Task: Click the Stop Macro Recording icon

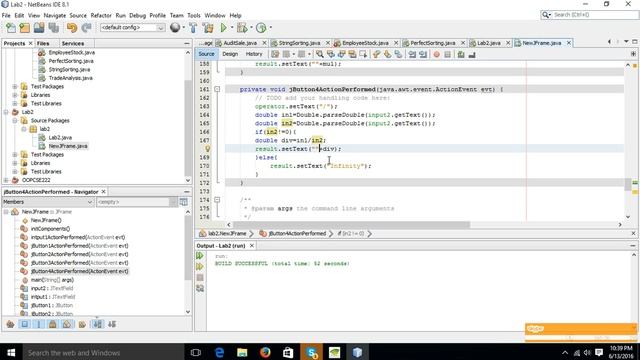Action: coord(447,54)
